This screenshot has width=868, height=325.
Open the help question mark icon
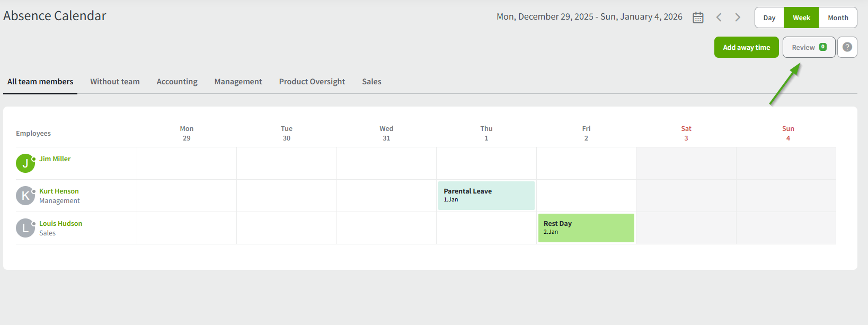[x=847, y=47]
